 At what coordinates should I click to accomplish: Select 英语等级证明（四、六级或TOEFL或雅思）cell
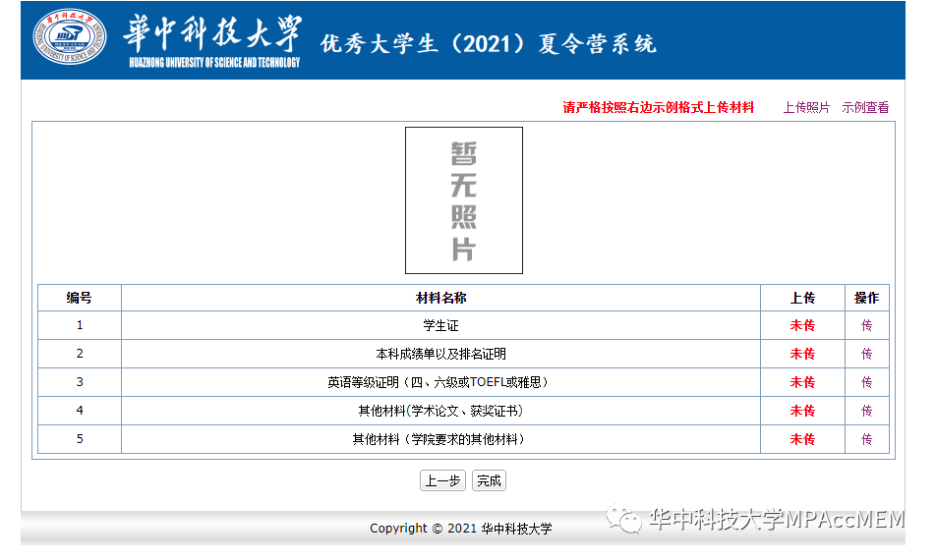point(440,382)
